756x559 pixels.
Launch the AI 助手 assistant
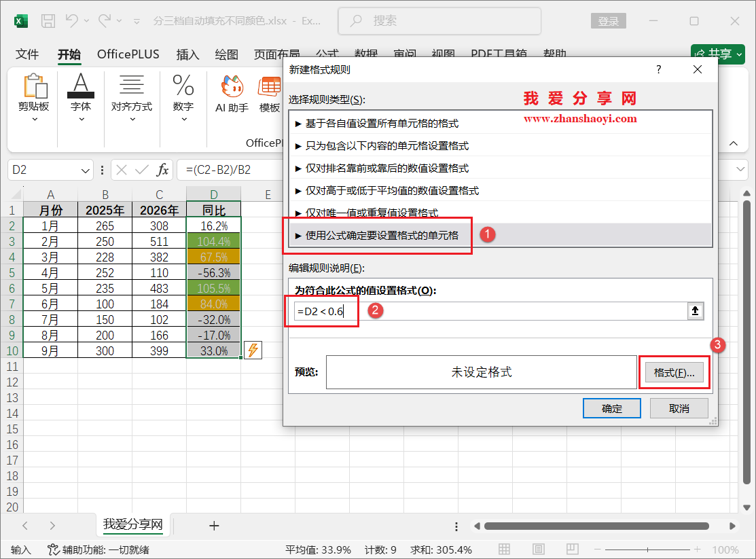[x=232, y=95]
